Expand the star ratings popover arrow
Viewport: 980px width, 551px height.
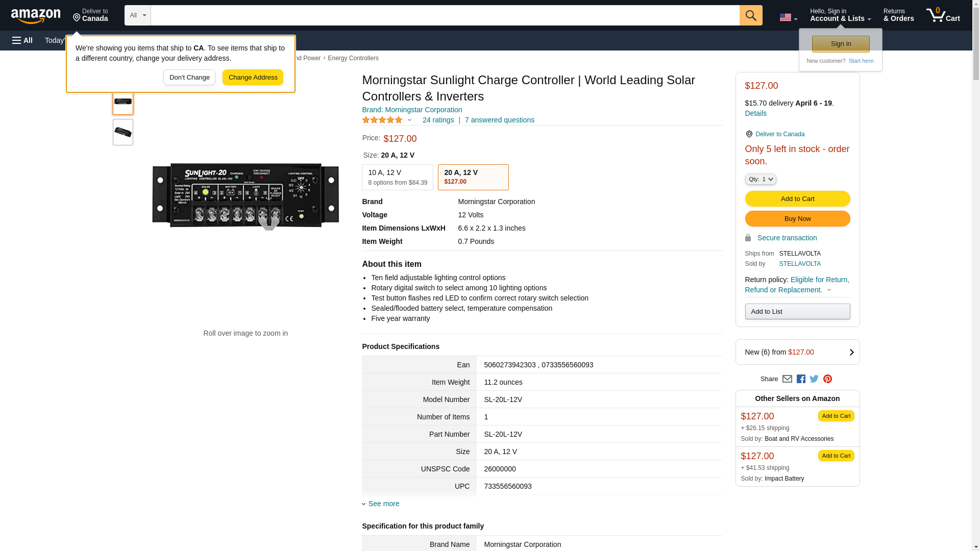pyautogui.click(x=409, y=120)
